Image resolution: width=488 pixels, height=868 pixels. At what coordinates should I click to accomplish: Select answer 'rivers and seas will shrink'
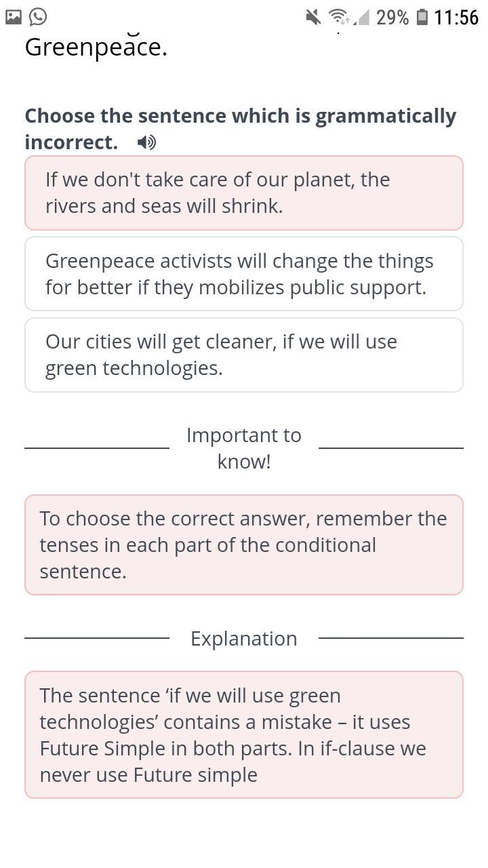[x=244, y=193]
